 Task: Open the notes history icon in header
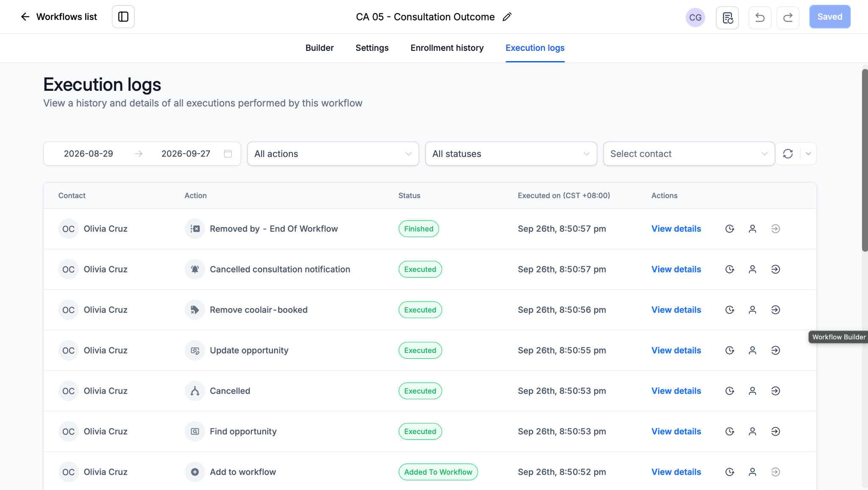pos(727,17)
